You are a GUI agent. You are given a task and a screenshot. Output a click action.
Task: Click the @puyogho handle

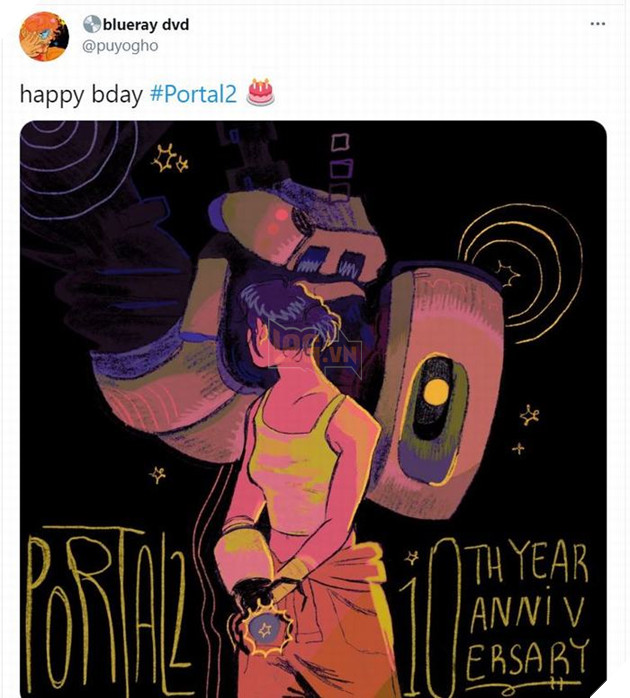[x=121, y=45]
